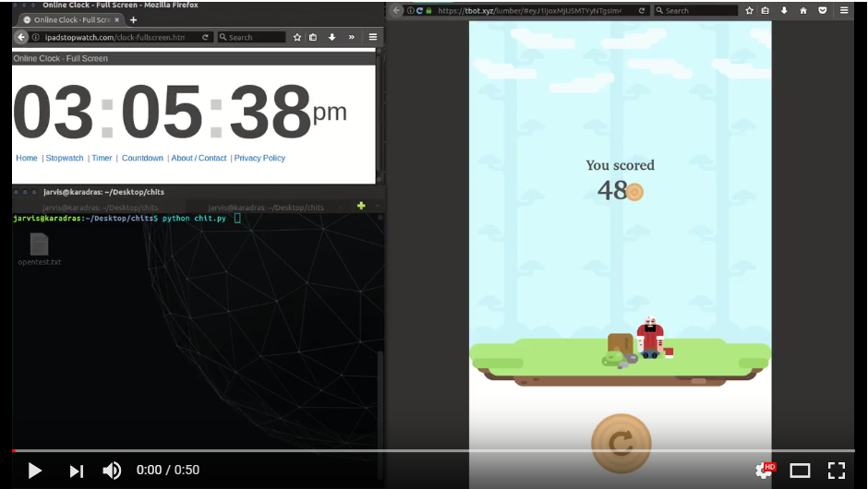The height and width of the screenshot is (489, 868).
Task: Show bookmarks list in left Firefox toolbar
Action: [x=313, y=37]
